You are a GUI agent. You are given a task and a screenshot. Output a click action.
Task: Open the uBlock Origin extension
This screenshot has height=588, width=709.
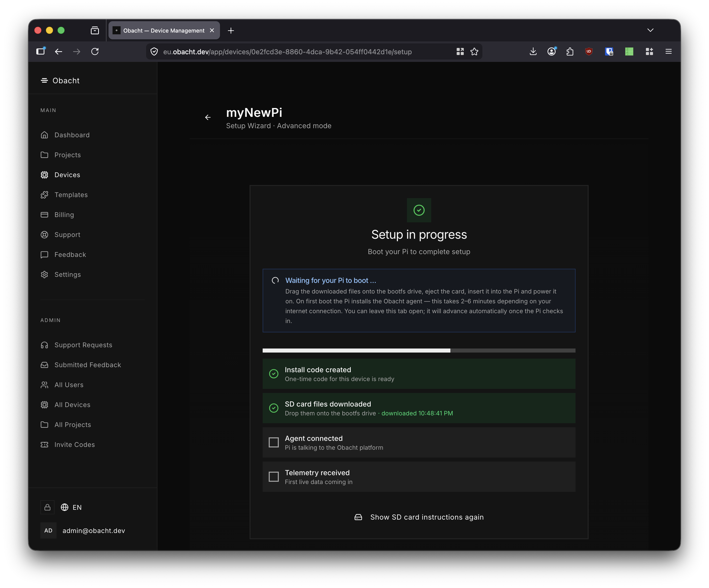tap(589, 52)
